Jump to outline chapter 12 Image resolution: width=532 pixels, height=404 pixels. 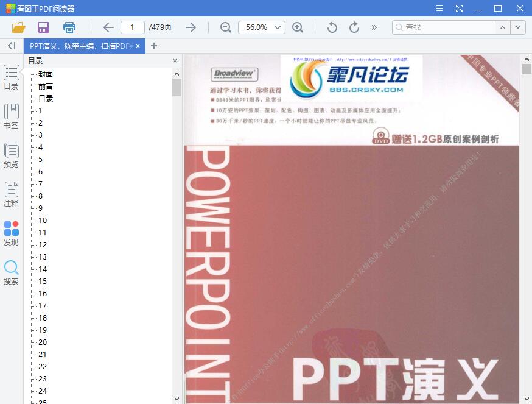[43, 245]
